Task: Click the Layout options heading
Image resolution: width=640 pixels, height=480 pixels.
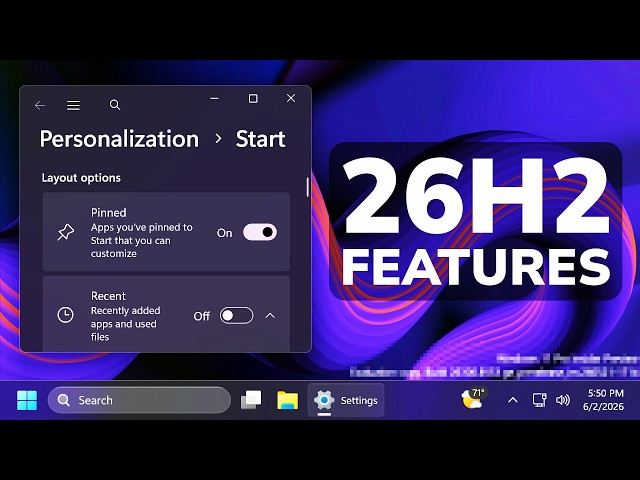Action: coord(81,178)
